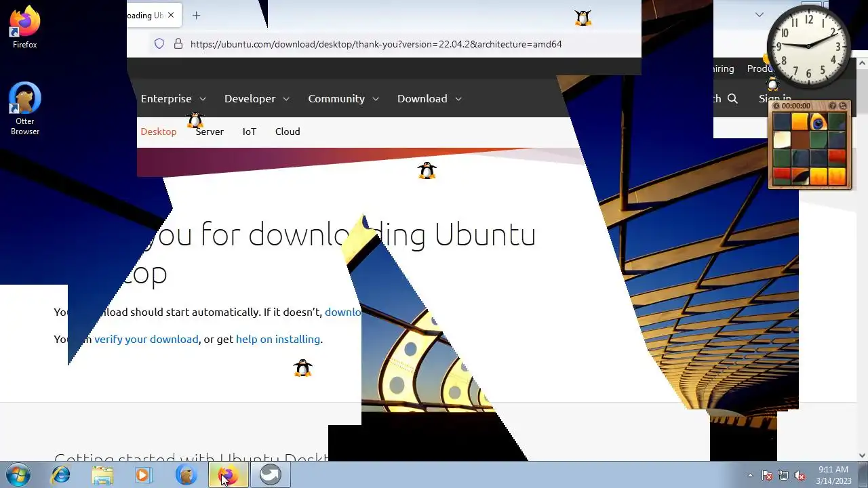The height and width of the screenshot is (488, 868).
Task: Open Windows Explorer from the taskbar
Action: coord(102,475)
